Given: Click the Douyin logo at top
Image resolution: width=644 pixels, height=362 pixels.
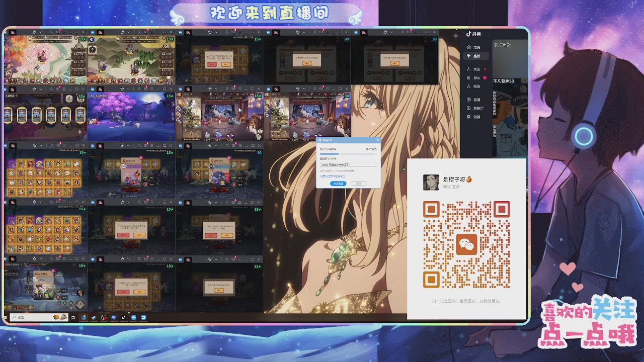Looking at the screenshot, I should (x=473, y=34).
